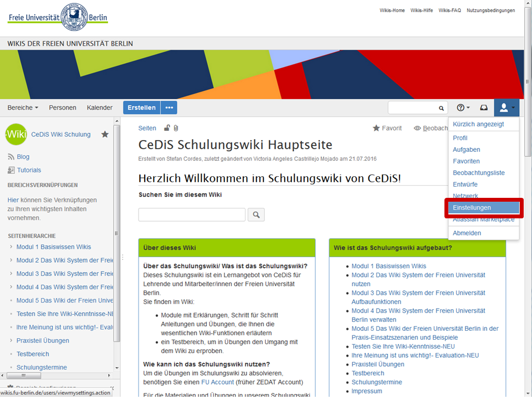
Task: Open Schulungstermine in the sidebar tree
Action: point(42,367)
